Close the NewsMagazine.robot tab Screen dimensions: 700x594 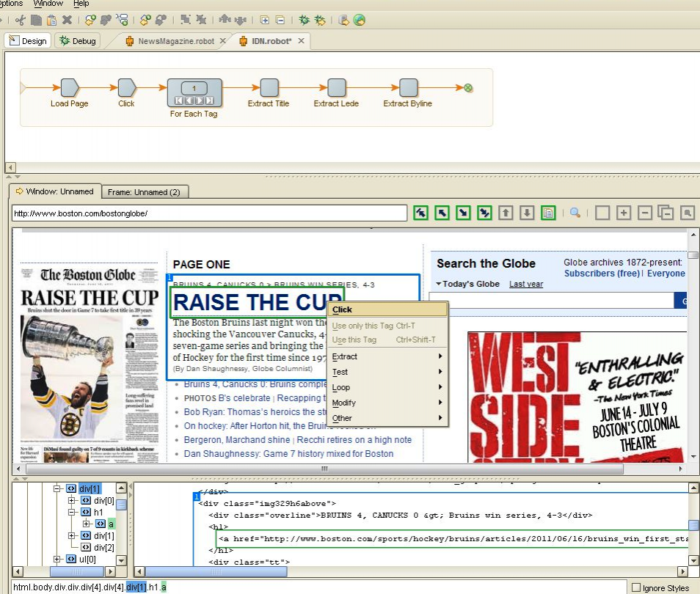223,40
